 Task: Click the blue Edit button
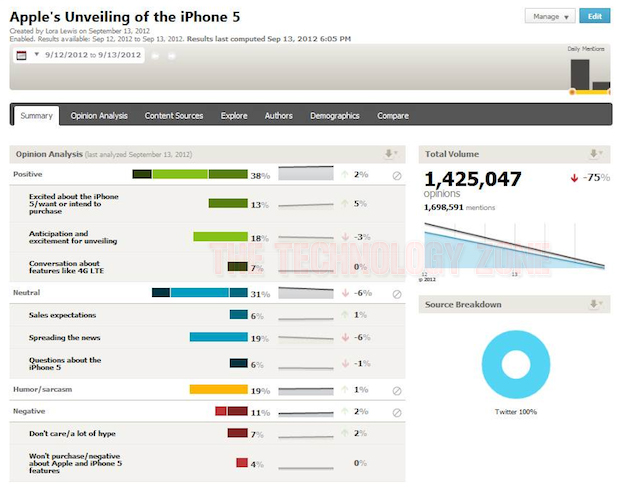[x=595, y=16]
